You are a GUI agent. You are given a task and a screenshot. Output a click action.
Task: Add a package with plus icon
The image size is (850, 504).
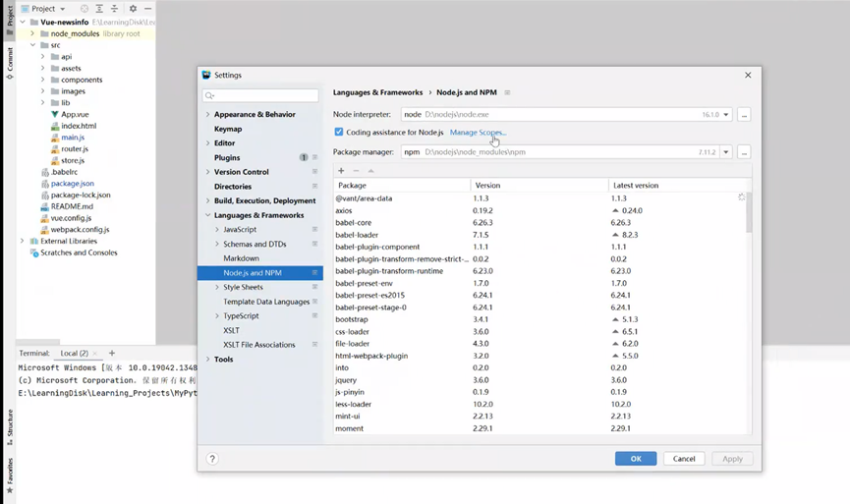tap(341, 171)
